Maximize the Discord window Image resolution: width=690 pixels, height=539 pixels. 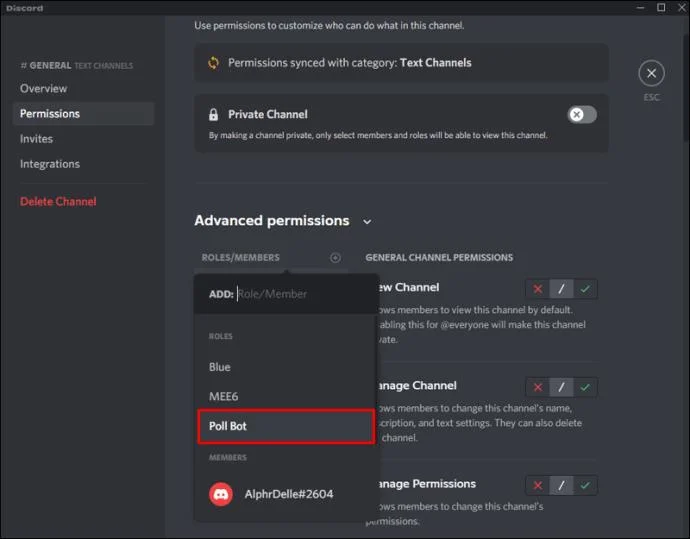661,7
